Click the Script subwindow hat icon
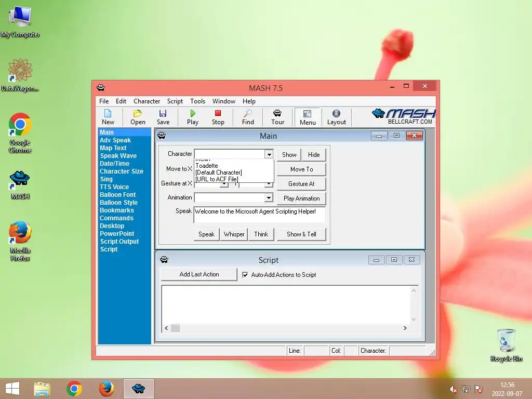Image resolution: width=532 pixels, height=399 pixels. click(x=164, y=260)
